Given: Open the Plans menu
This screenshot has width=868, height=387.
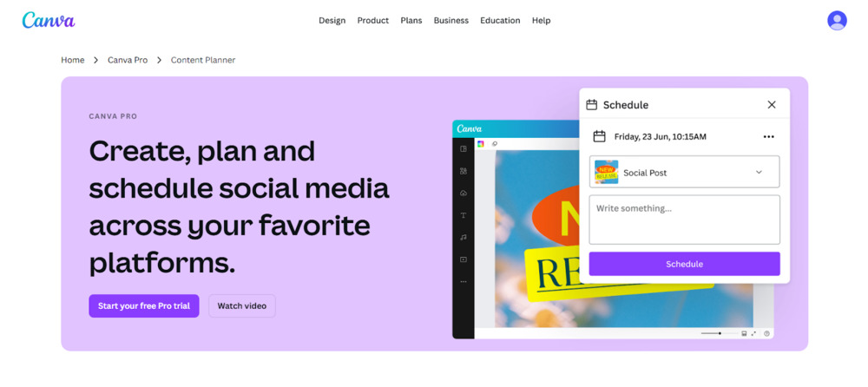Looking at the screenshot, I should point(411,21).
